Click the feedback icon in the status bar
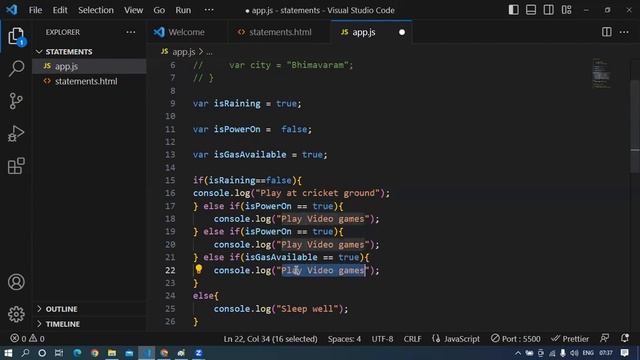This screenshot has height=360, width=640. click(604, 338)
